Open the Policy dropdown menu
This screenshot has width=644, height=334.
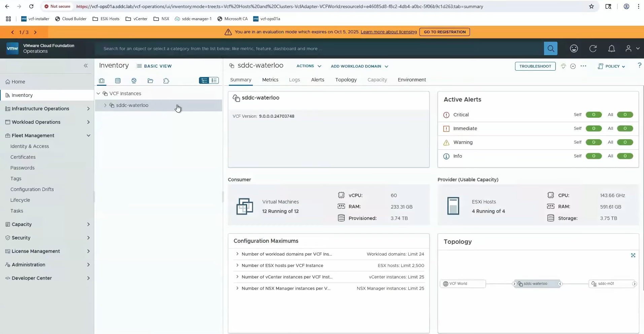point(612,66)
